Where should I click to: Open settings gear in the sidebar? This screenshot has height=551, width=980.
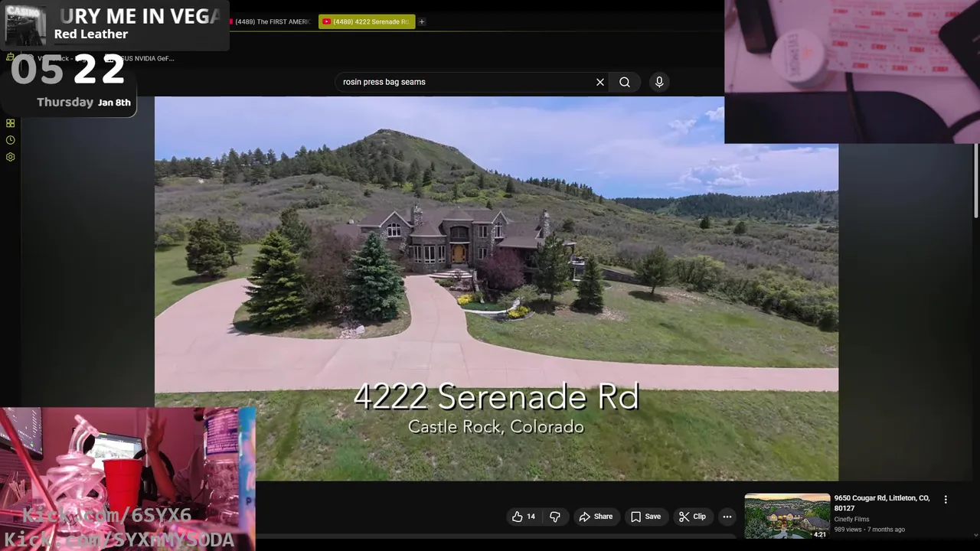(10, 157)
